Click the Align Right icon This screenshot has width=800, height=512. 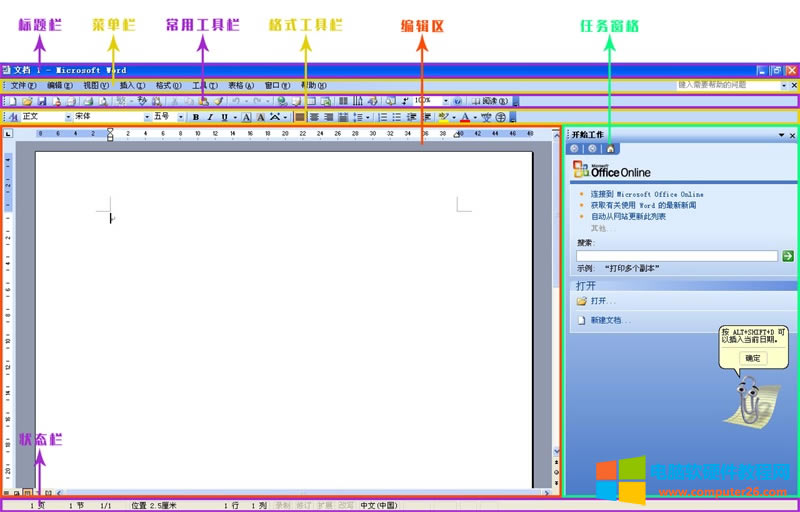[x=329, y=117]
